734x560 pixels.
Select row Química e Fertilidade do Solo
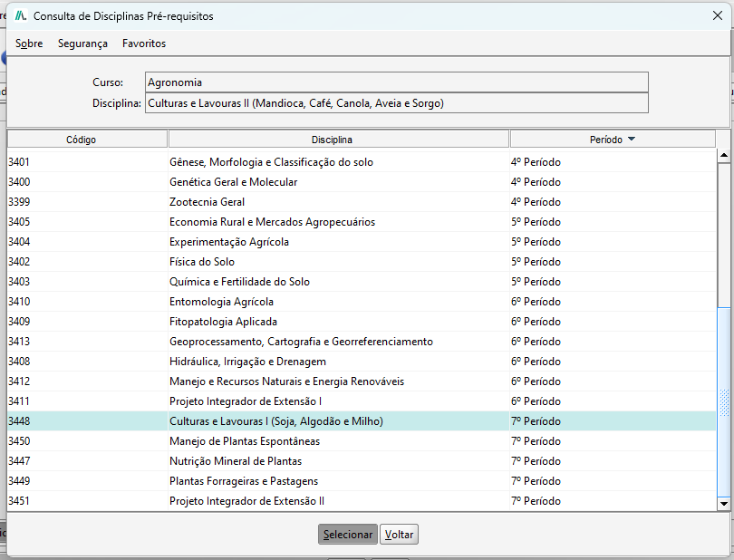click(x=362, y=282)
